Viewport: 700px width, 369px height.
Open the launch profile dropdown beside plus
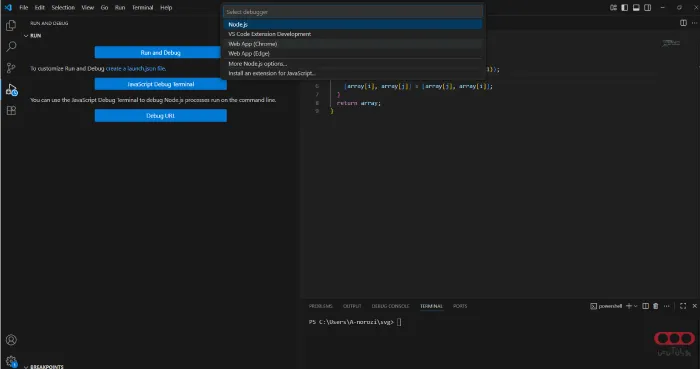[635, 306]
